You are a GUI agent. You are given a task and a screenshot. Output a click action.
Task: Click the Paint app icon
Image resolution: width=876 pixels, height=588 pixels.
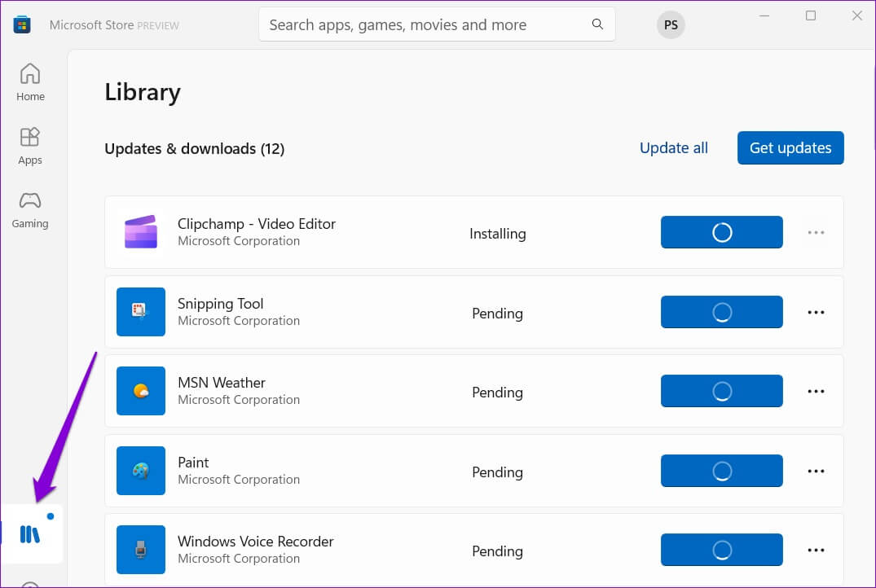pos(141,471)
